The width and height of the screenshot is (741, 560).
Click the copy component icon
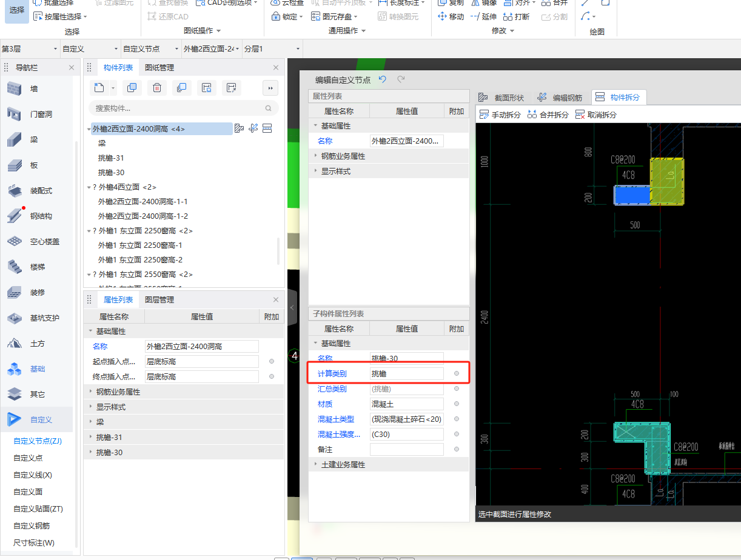(x=132, y=88)
